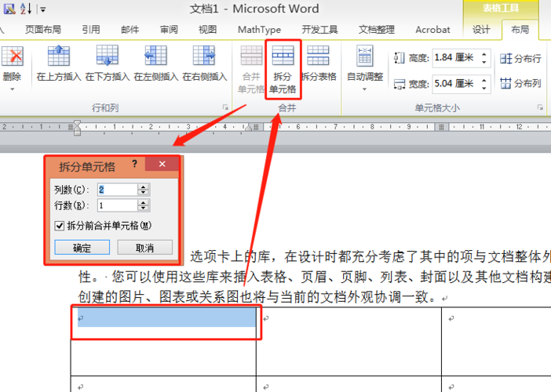Open 单元格大小 group dialog launcher
The height and width of the screenshot is (392, 551).
(x=540, y=107)
